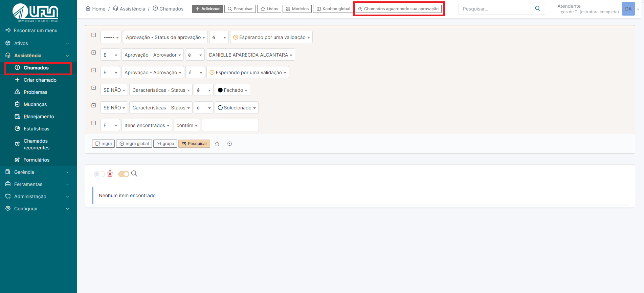644x293 pixels.
Task: Click the DA user avatar
Action: click(x=628, y=9)
